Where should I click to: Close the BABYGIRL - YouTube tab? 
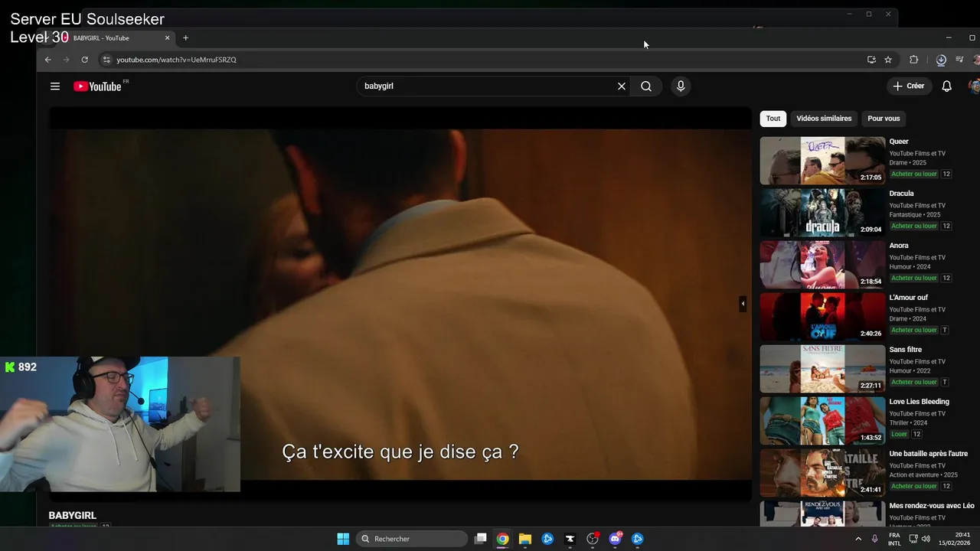tap(167, 38)
